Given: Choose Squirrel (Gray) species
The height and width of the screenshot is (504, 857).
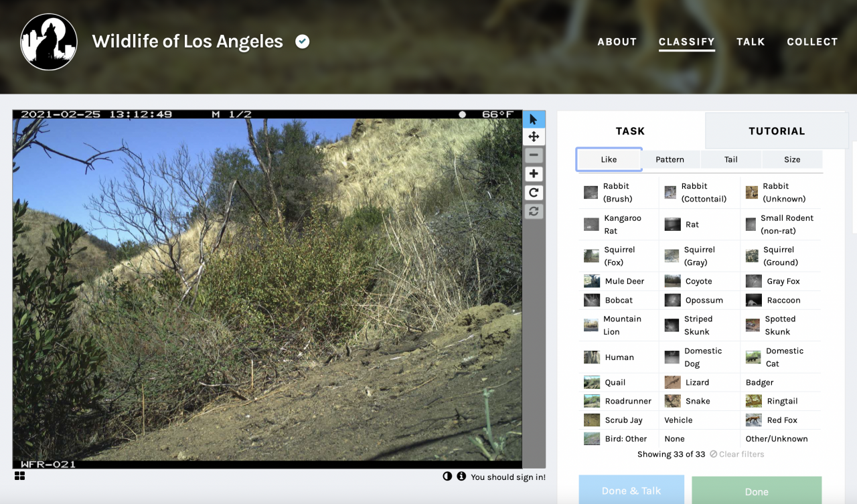Looking at the screenshot, I should point(699,256).
